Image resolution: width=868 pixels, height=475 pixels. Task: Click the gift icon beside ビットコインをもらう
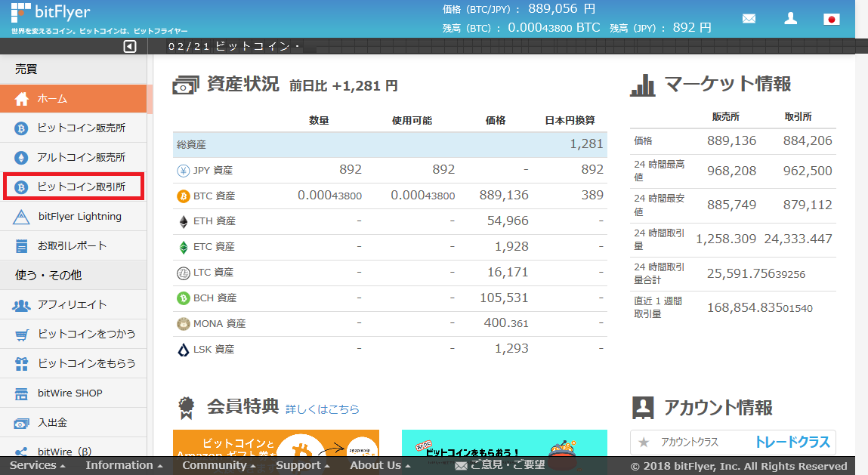(22, 364)
